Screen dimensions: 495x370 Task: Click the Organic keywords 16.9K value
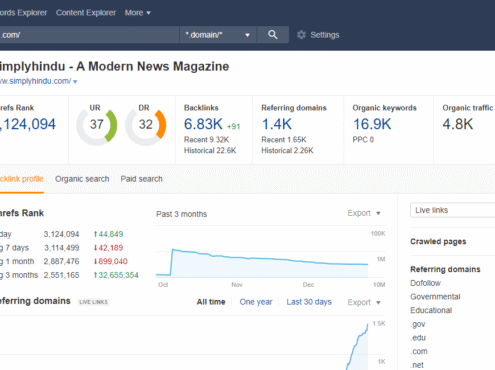coord(372,124)
